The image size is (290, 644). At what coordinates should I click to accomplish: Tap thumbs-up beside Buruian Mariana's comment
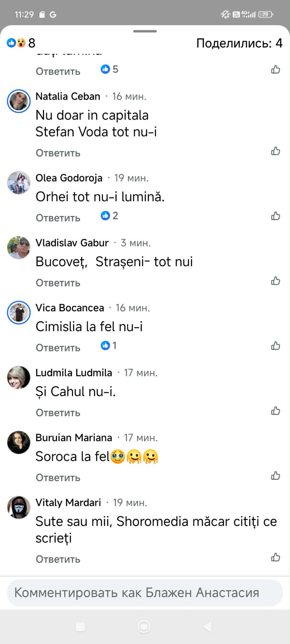(x=276, y=475)
